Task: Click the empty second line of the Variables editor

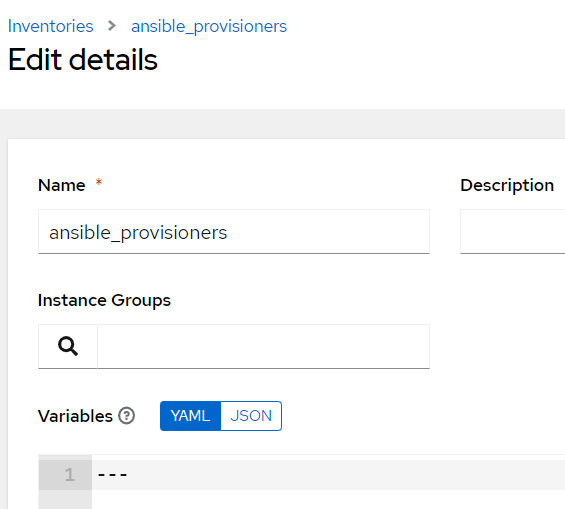Action: pyautogui.click(x=328, y=499)
